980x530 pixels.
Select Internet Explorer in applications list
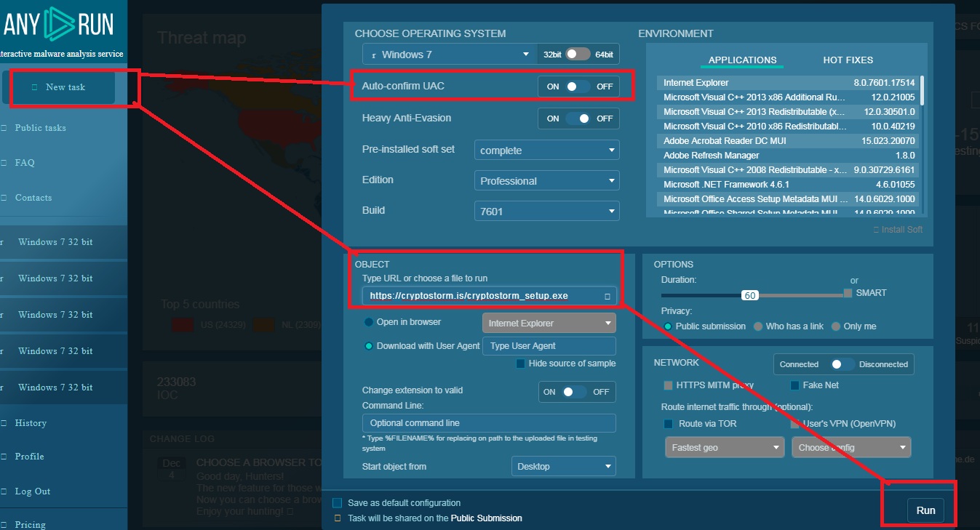[x=789, y=83]
